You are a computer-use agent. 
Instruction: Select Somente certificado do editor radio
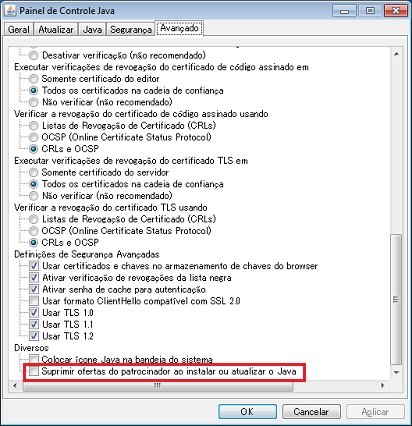point(34,79)
